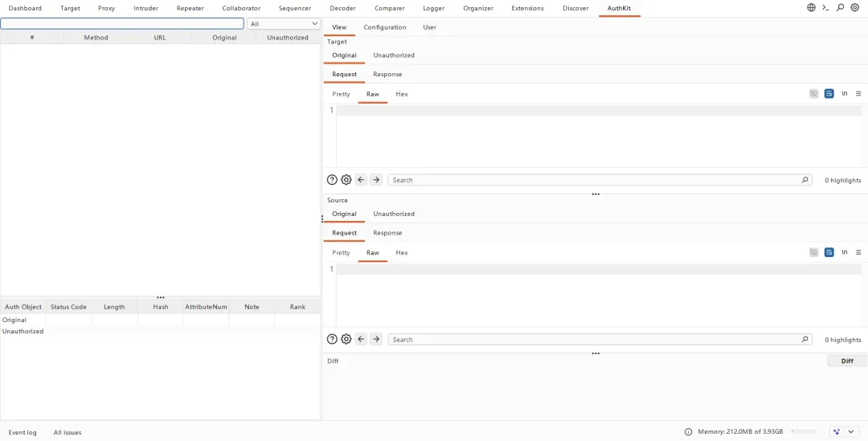Go to previous match arrow in Target search

click(x=362, y=180)
